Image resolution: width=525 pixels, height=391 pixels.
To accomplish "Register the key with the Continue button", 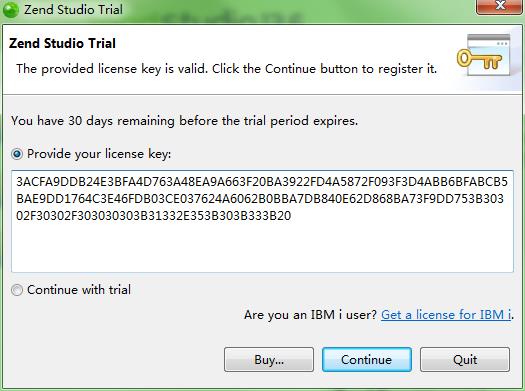I will pos(367,360).
